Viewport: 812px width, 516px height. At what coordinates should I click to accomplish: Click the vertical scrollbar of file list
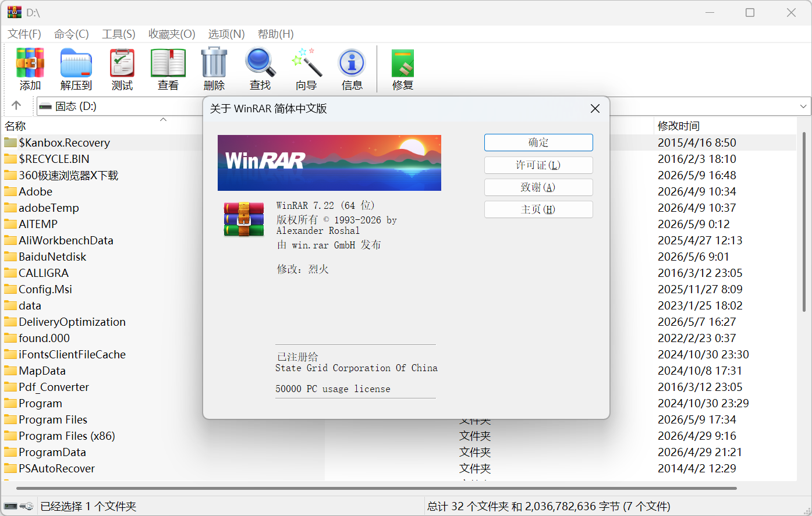[x=804, y=221]
